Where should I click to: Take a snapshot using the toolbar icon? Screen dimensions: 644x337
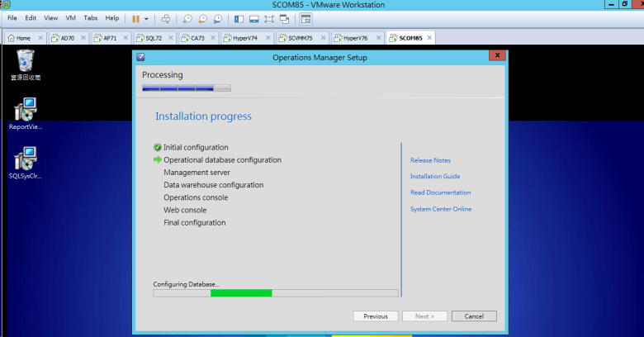tap(187, 18)
